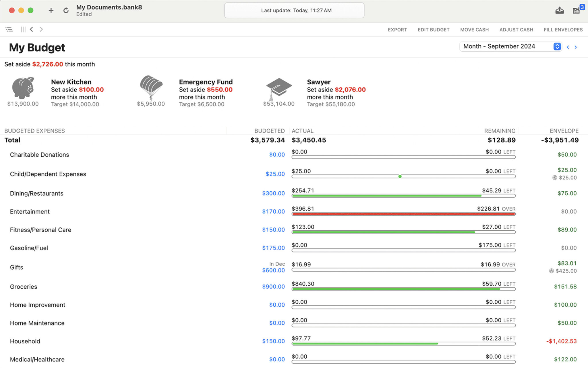Click the sidebar list icon
The image size is (588, 368).
click(x=9, y=29)
